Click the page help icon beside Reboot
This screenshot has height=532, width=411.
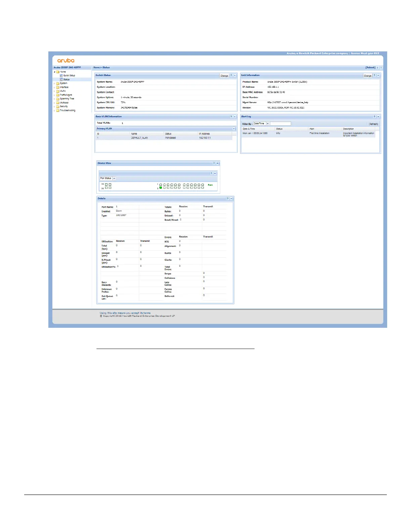pos(381,68)
